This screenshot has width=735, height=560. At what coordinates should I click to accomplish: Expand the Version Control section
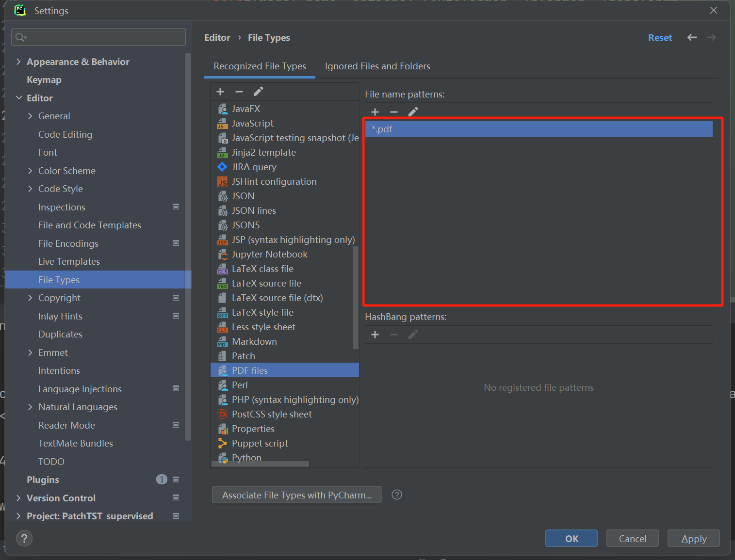(x=18, y=498)
